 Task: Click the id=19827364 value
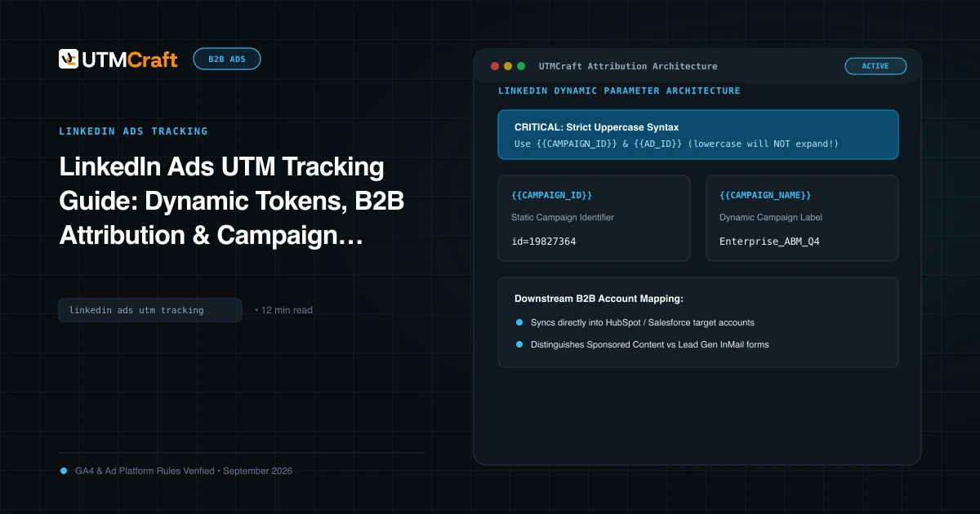544,241
